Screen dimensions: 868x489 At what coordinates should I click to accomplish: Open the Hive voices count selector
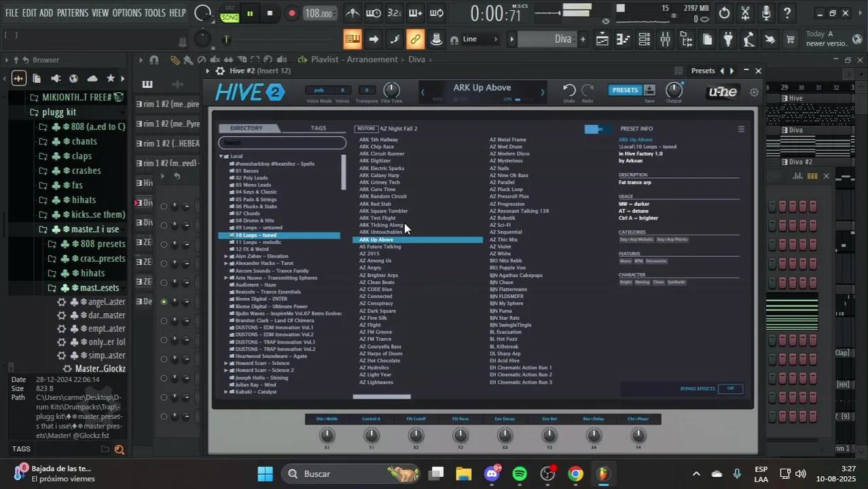[342, 90]
